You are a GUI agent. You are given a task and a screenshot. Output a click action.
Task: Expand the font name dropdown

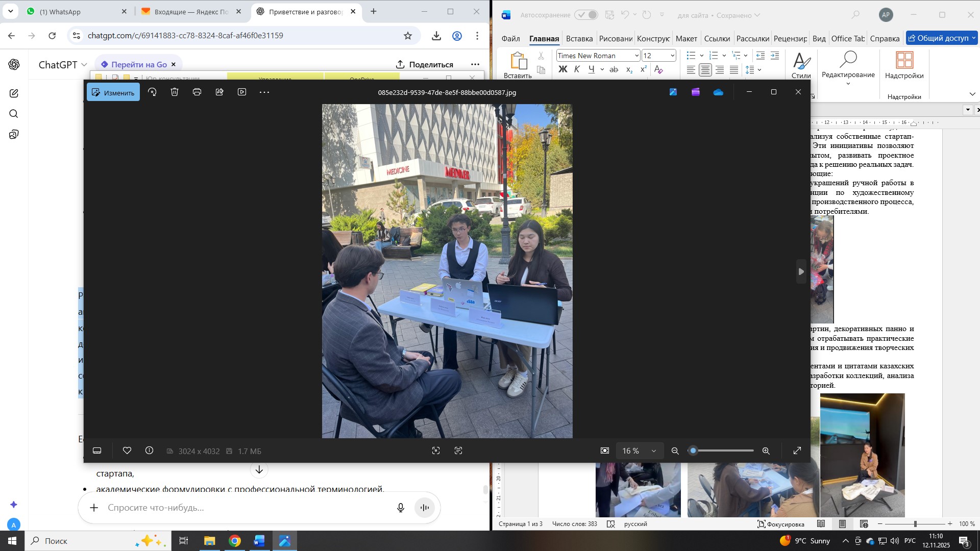[636, 56]
